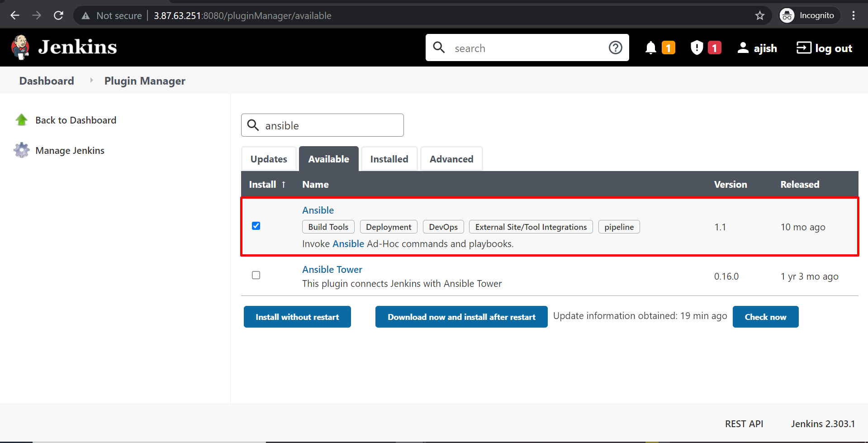Screen dimensions: 868x443
Task: Click the Deployment category tag
Action: click(x=389, y=227)
